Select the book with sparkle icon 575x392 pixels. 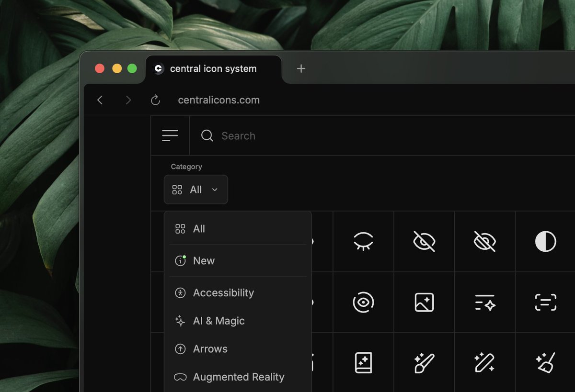363,363
